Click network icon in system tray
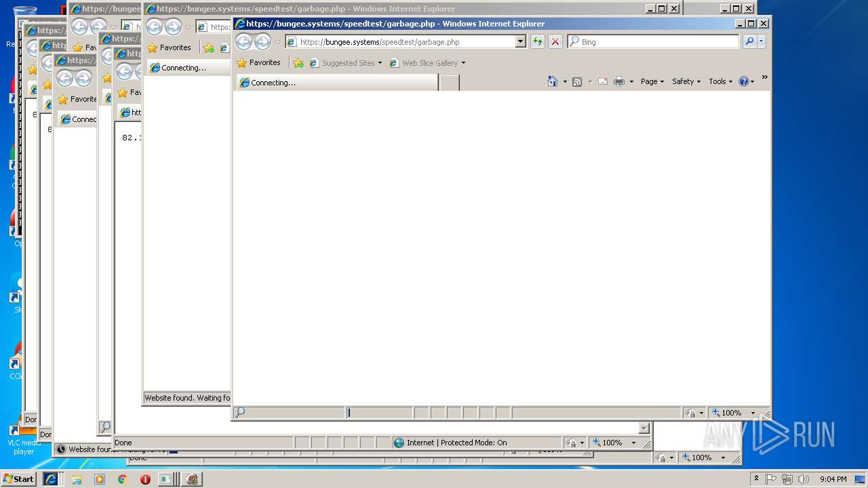 click(787, 479)
